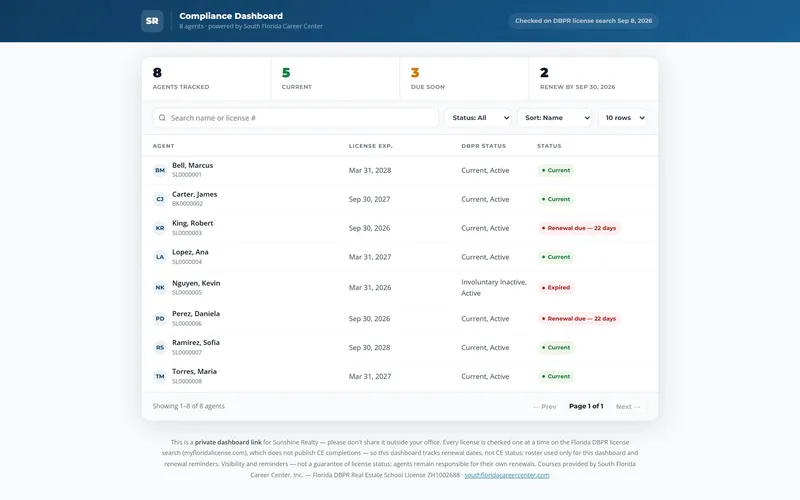
Task: Click Kevin Nguyen's NK avatar
Action: click(x=160, y=287)
